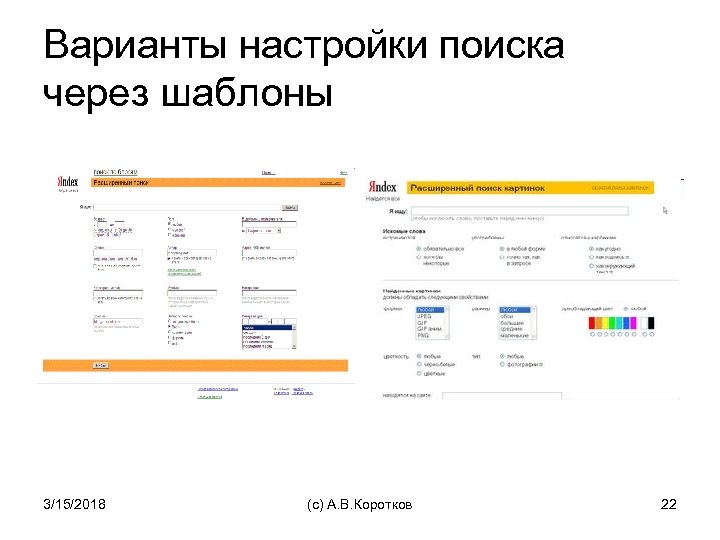Select 'чёрно-белые' color mode radio
The height and width of the screenshot is (540, 720).
tap(419, 365)
